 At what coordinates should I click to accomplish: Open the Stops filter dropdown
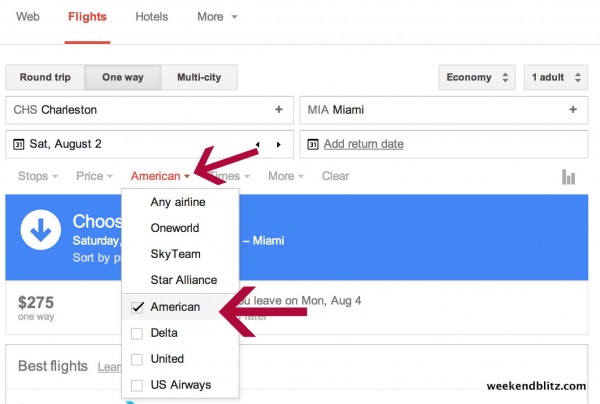tap(38, 176)
